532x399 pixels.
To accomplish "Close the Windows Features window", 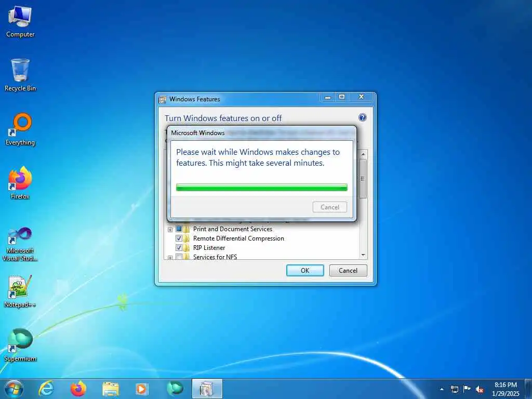I will tap(362, 97).
